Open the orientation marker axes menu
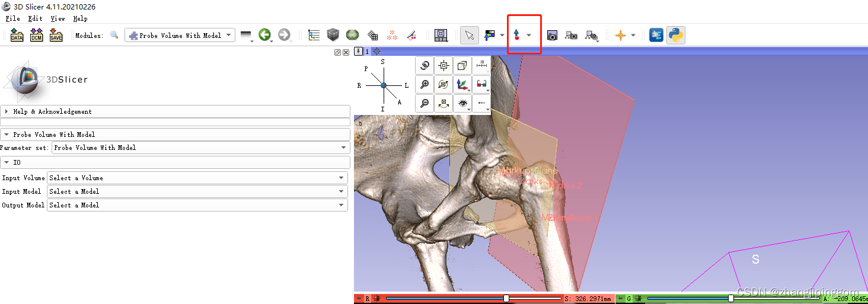 [463, 84]
